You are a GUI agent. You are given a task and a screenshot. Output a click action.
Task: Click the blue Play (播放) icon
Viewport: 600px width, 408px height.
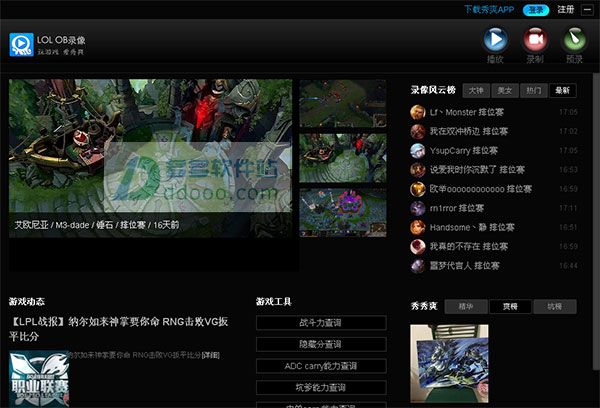(x=495, y=39)
